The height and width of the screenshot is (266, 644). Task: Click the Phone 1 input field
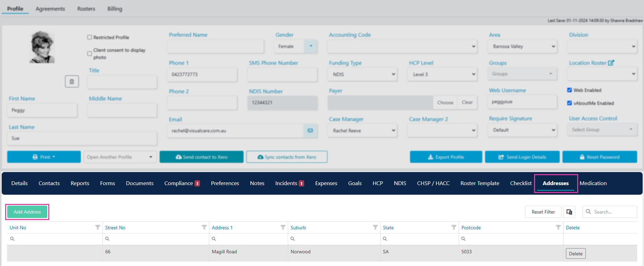coord(202,74)
